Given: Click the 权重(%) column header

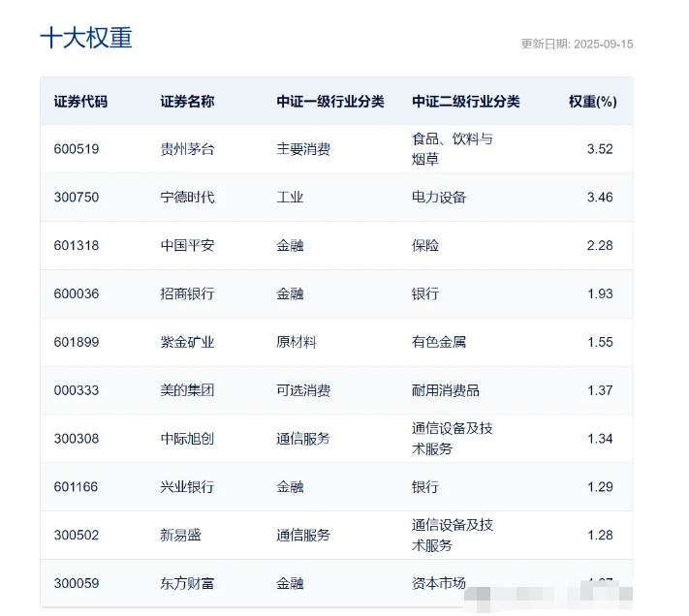Looking at the screenshot, I should [x=593, y=102].
